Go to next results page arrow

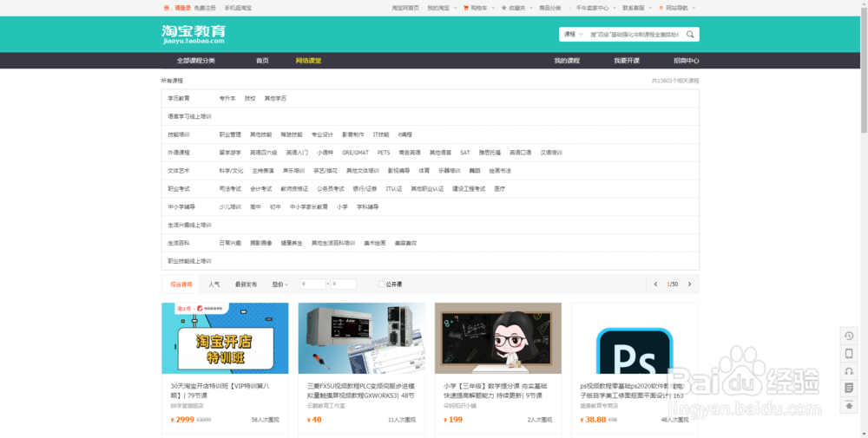click(690, 284)
